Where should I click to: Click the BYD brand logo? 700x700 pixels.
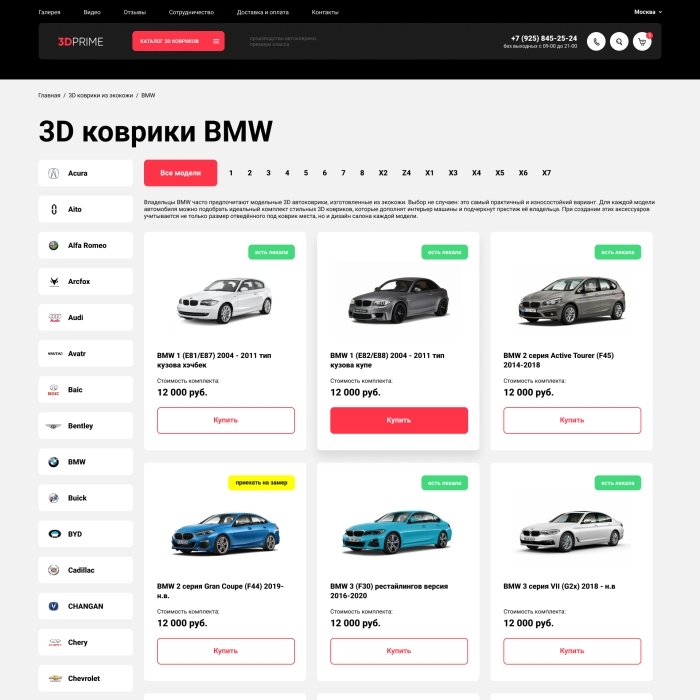[x=54, y=534]
